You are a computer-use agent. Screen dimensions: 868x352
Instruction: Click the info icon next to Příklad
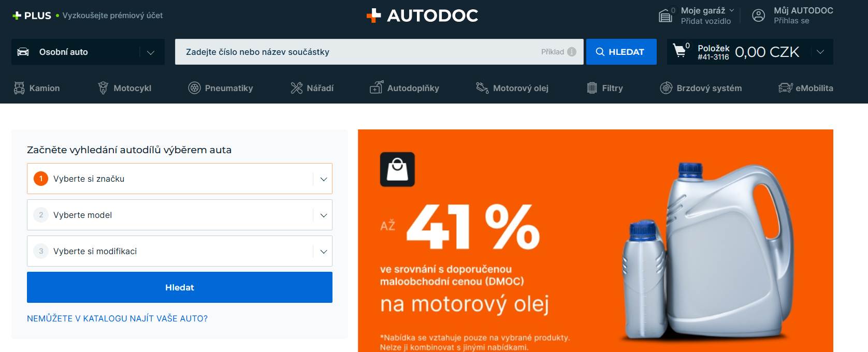[x=572, y=52]
